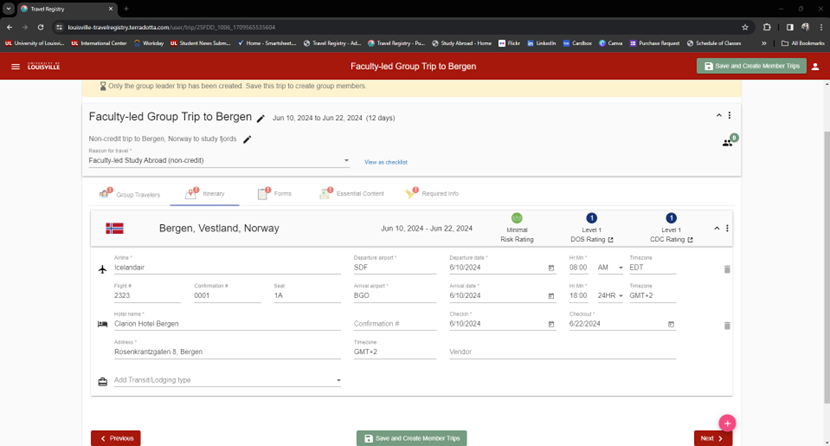Click header Save and Create Member Trips
Viewport: 830px width, 446px height.
pos(752,66)
